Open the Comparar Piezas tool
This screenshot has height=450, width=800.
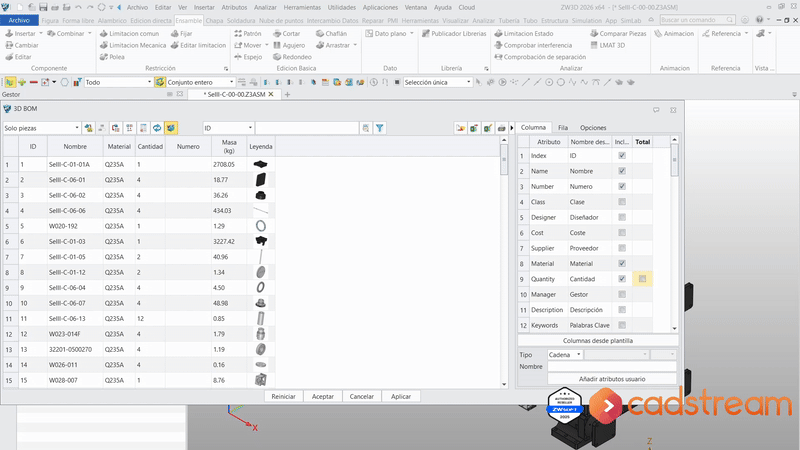pos(618,33)
